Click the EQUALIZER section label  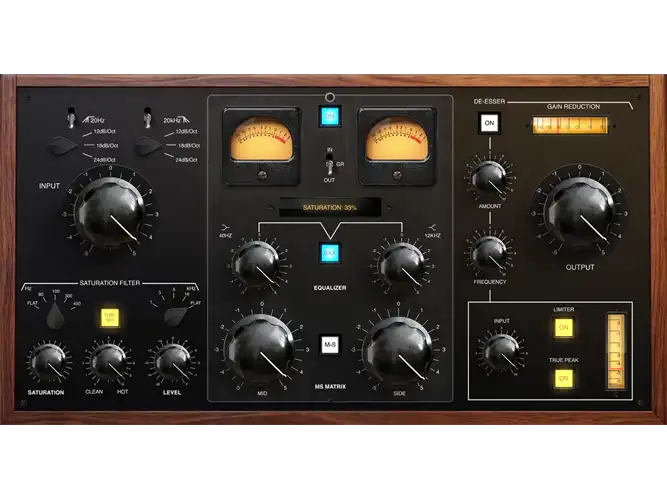click(330, 288)
